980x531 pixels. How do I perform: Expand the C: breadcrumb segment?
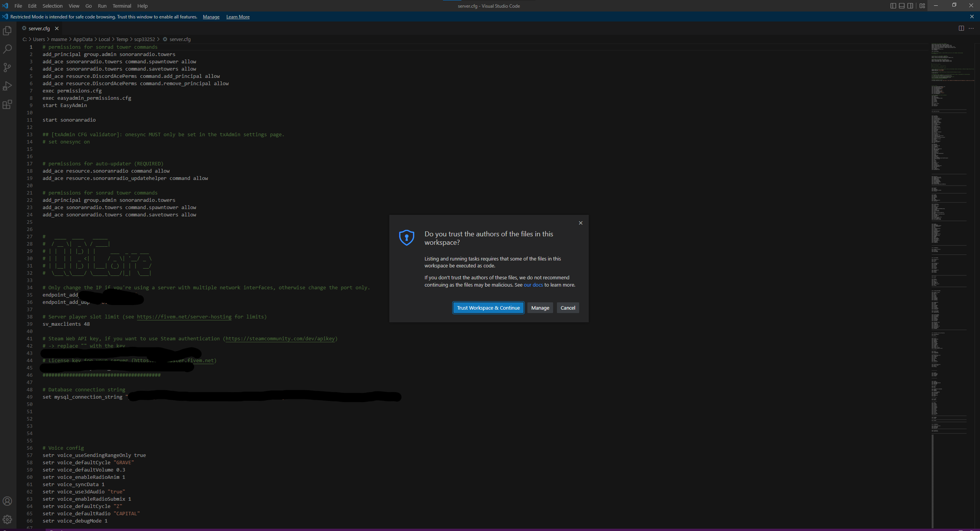point(25,39)
